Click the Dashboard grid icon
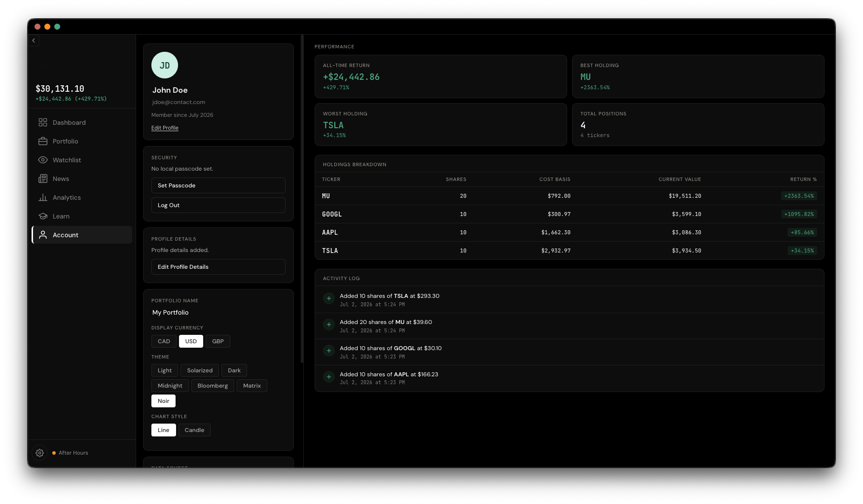863x504 pixels. pyautogui.click(x=43, y=122)
